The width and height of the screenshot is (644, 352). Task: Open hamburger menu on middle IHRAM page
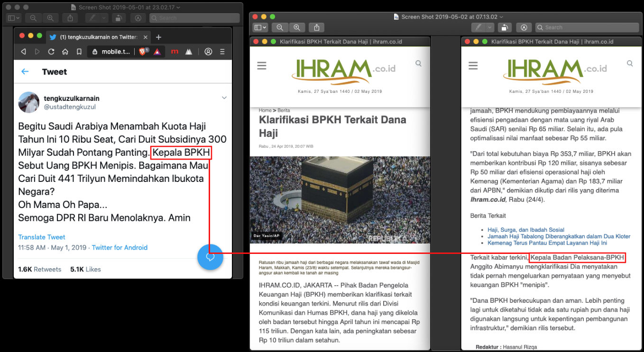(x=262, y=66)
